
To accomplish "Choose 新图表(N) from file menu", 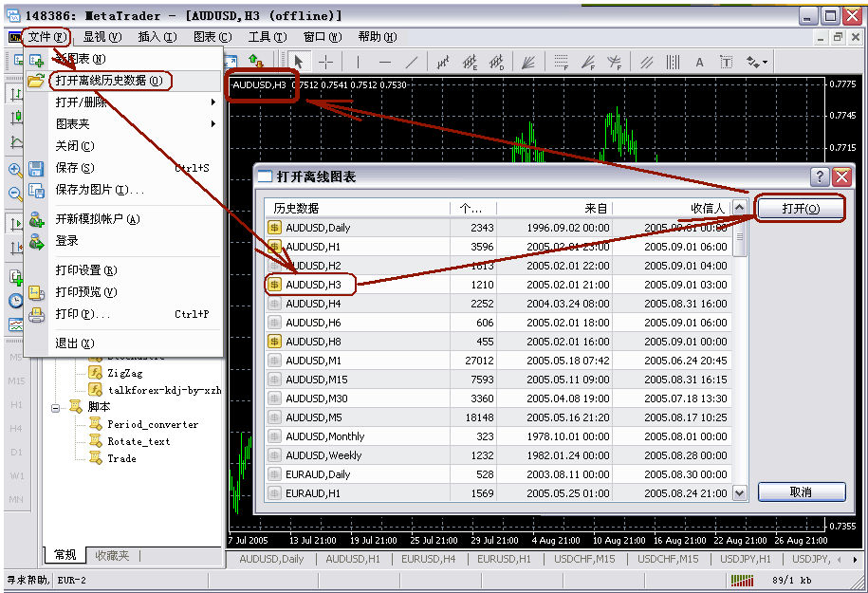I will 124,59.
